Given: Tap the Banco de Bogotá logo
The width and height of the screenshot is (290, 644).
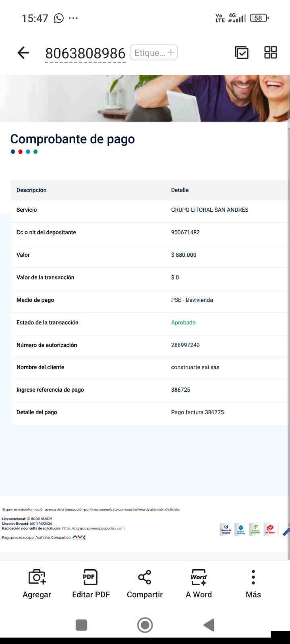Looking at the screenshot, I should [226, 529].
